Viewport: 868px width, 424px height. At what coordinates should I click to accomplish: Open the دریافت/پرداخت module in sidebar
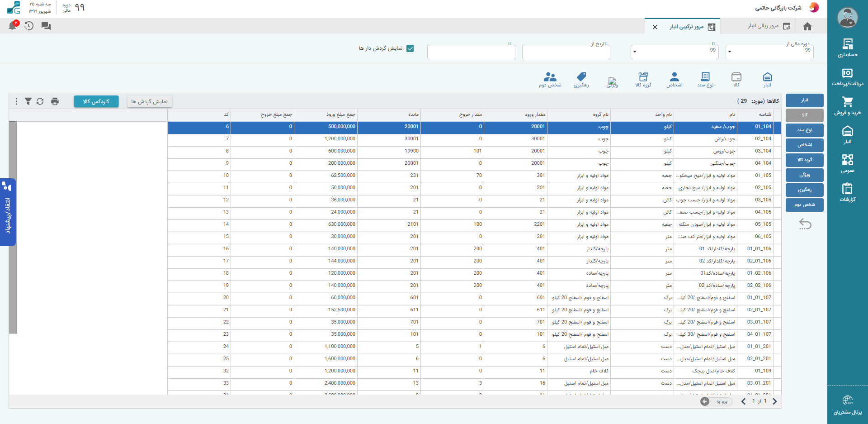click(847, 76)
